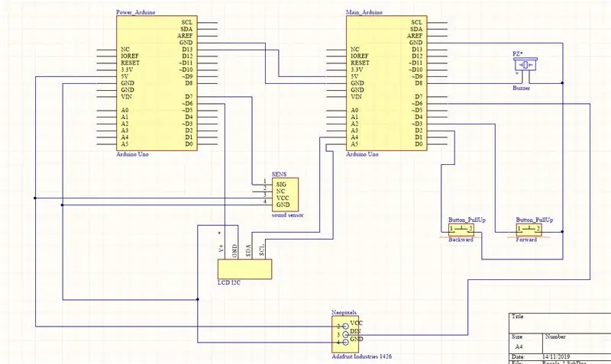Click the A4 sheet size value
This screenshot has height=364, width=611.
click(519, 346)
